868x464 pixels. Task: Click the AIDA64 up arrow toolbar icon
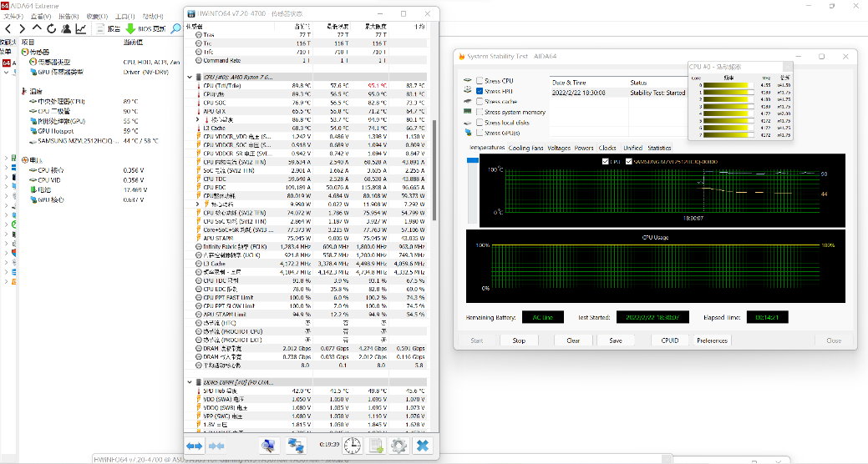tap(37, 28)
